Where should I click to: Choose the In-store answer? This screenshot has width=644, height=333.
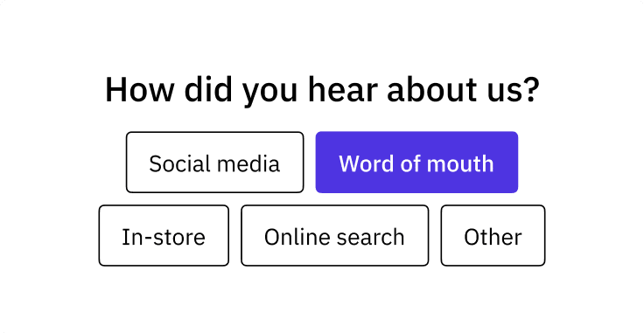164,235
